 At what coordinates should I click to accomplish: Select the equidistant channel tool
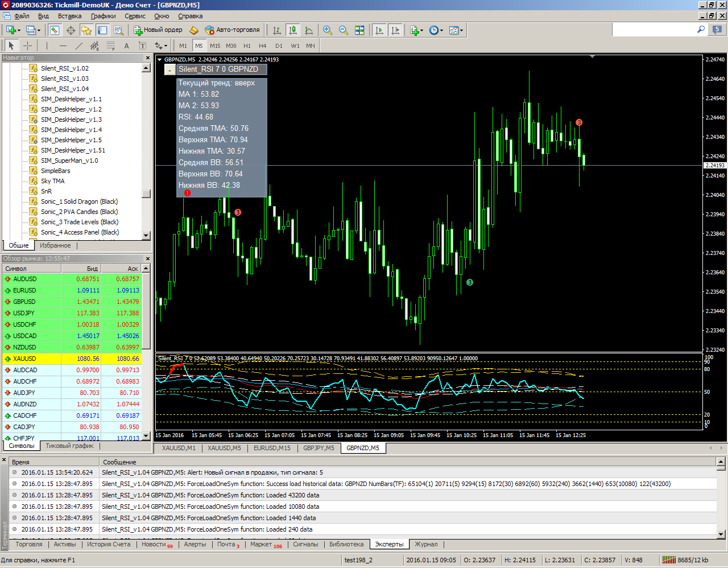[94, 46]
